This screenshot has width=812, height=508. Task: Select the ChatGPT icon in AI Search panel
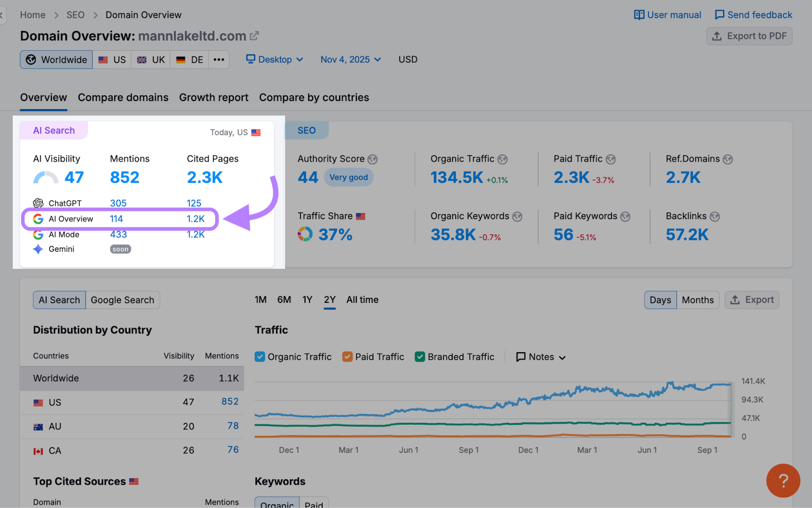pyautogui.click(x=38, y=203)
